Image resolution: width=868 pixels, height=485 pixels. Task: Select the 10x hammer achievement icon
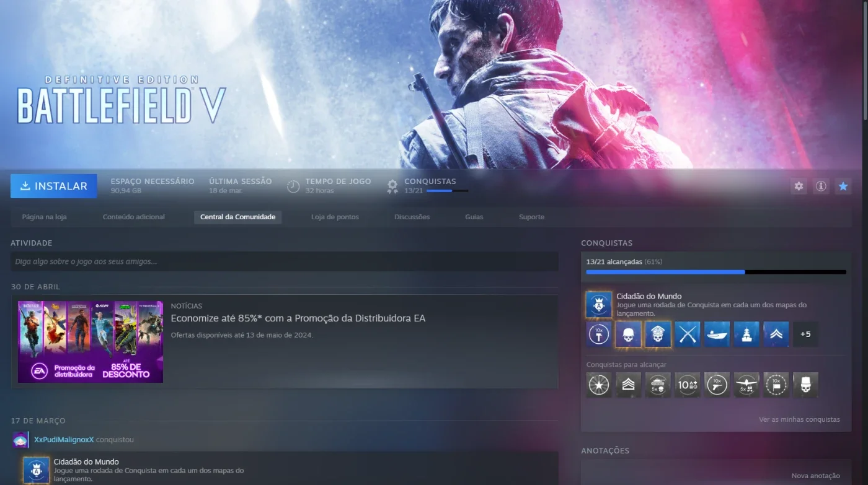[x=599, y=334]
